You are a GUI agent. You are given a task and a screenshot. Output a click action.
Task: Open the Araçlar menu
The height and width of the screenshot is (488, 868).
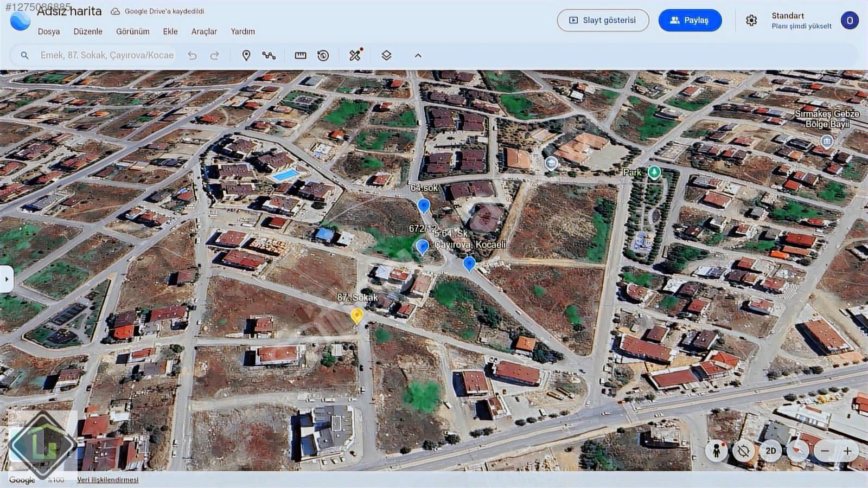204,31
